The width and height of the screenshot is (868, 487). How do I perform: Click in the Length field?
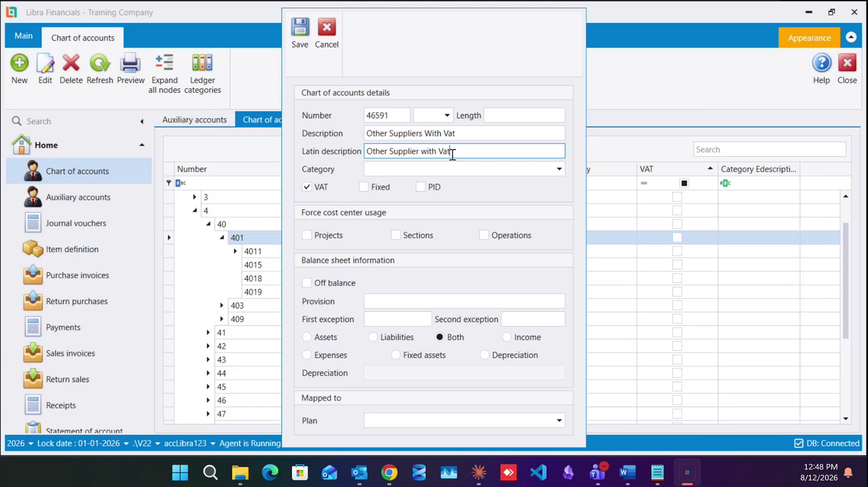[x=524, y=116]
